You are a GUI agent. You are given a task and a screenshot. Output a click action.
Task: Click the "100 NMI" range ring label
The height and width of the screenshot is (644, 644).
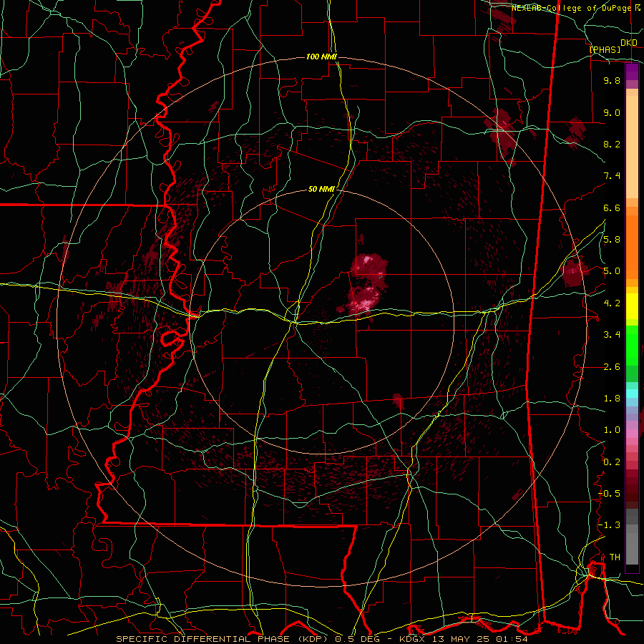pos(321,57)
